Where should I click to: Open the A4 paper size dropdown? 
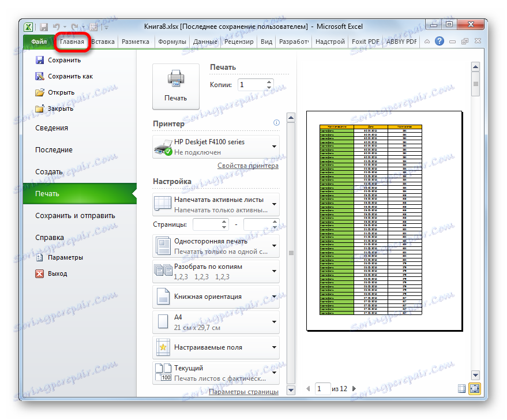pos(216,322)
